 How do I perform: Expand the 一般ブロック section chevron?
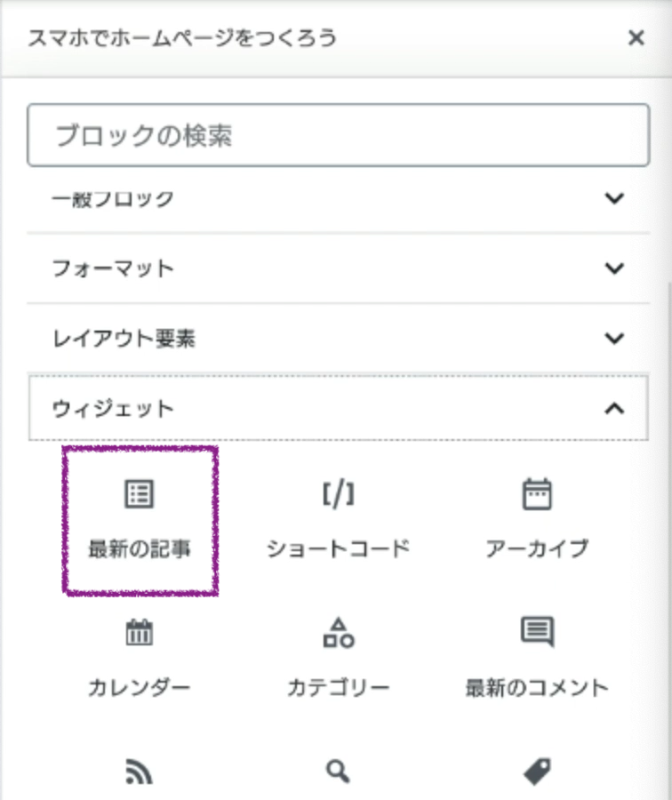click(x=614, y=199)
